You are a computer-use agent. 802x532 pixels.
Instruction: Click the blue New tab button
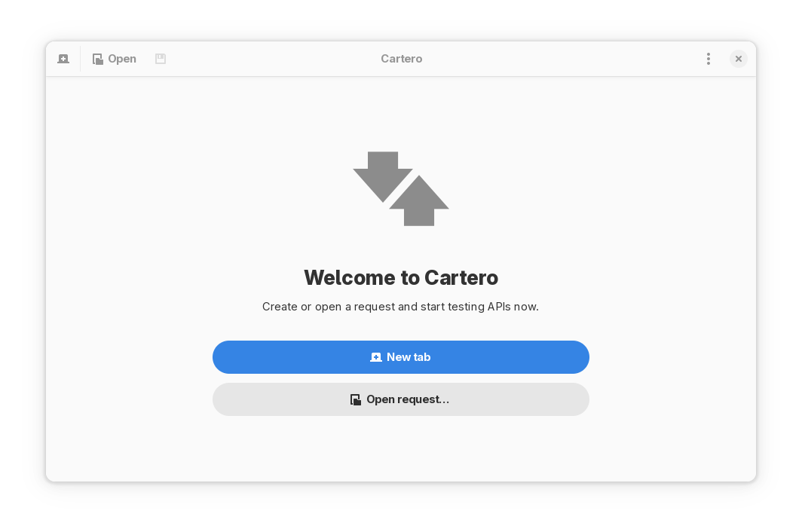pyautogui.click(x=401, y=357)
